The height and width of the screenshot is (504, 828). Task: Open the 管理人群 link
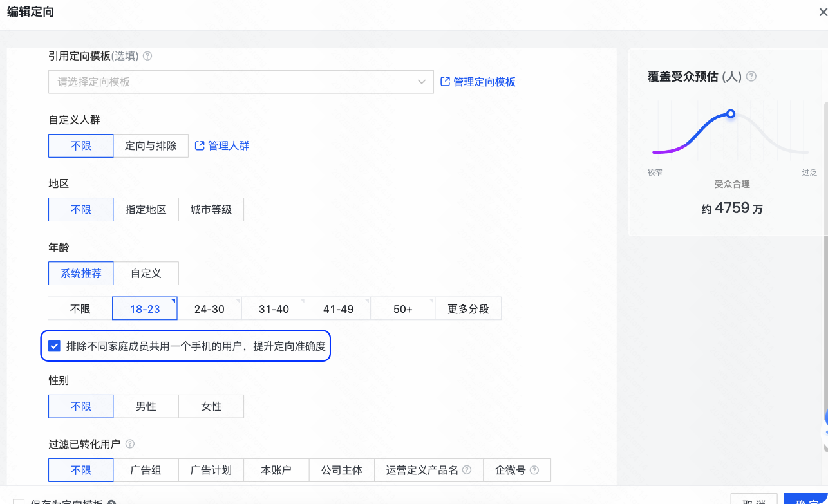point(227,145)
